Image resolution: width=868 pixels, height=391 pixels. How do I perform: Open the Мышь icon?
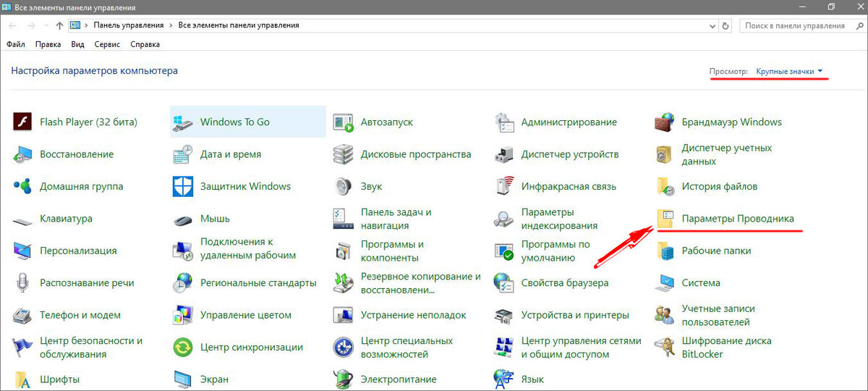click(183, 219)
